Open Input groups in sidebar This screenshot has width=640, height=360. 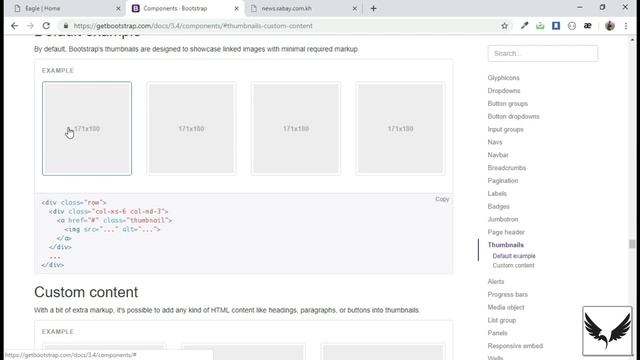click(505, 129)
